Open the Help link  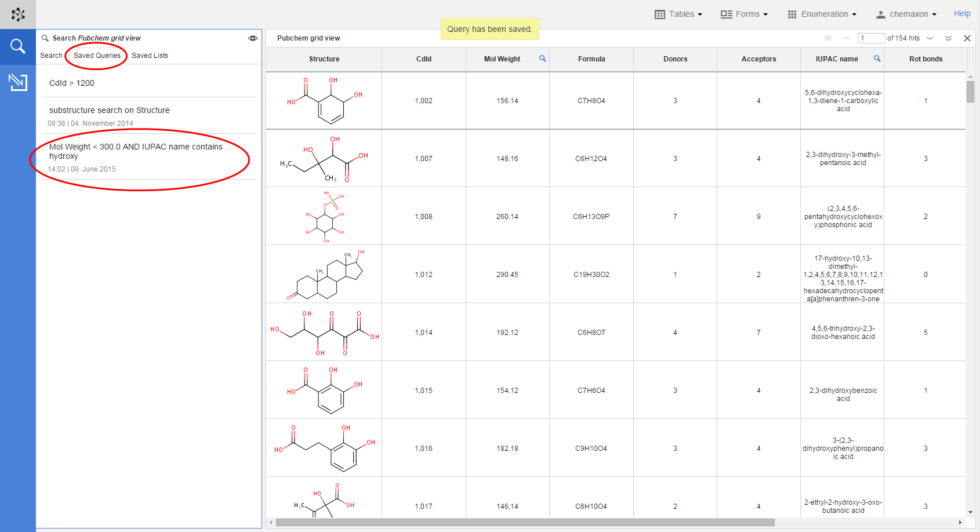click(961, 13)
